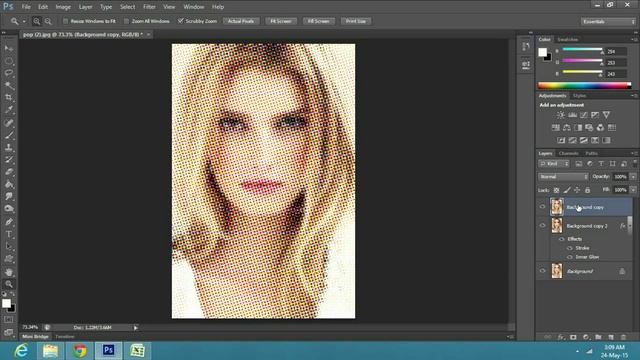Switch to the Swatches tab
The image size is (640, 360).
[x=568, y=40]
